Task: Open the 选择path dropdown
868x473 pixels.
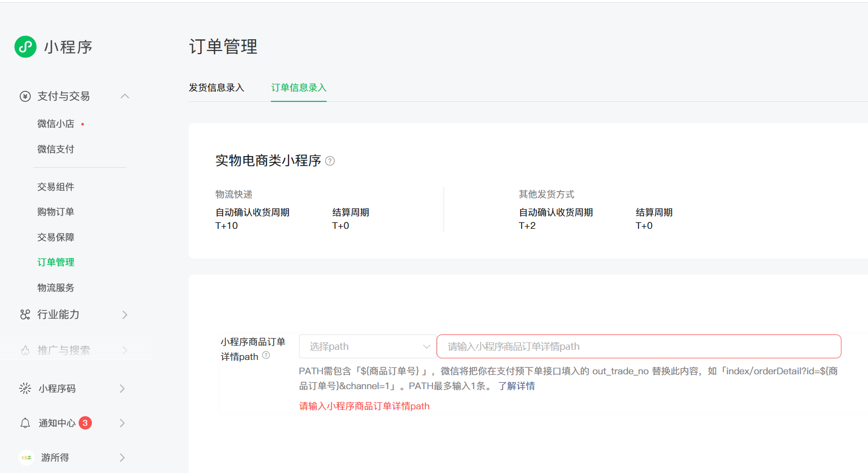Action: point(368,347)
